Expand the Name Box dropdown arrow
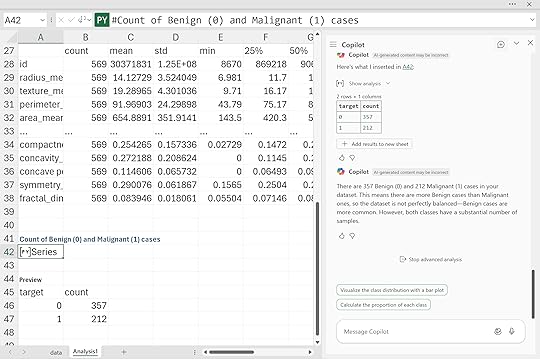540x360 pixels. click(x=42, y=20)
